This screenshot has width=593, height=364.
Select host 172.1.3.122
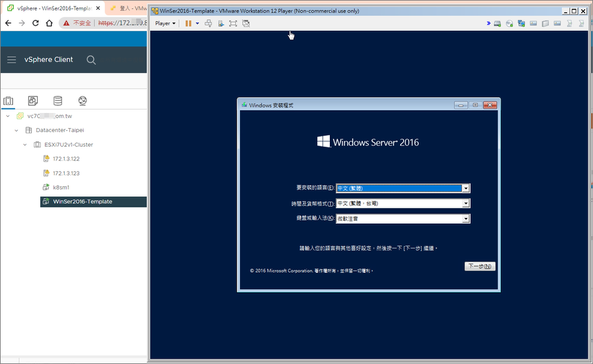point(66,159)
